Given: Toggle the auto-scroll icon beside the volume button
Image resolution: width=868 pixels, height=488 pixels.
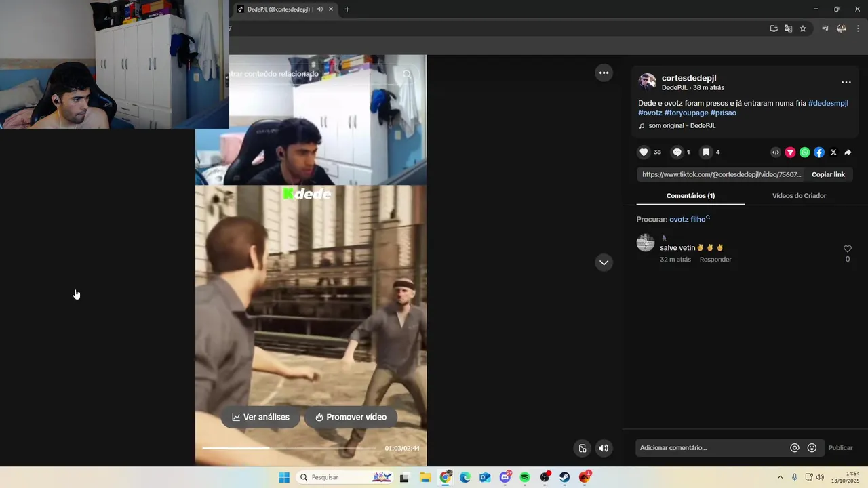Looking at the screenshot, I should point(582,448).
